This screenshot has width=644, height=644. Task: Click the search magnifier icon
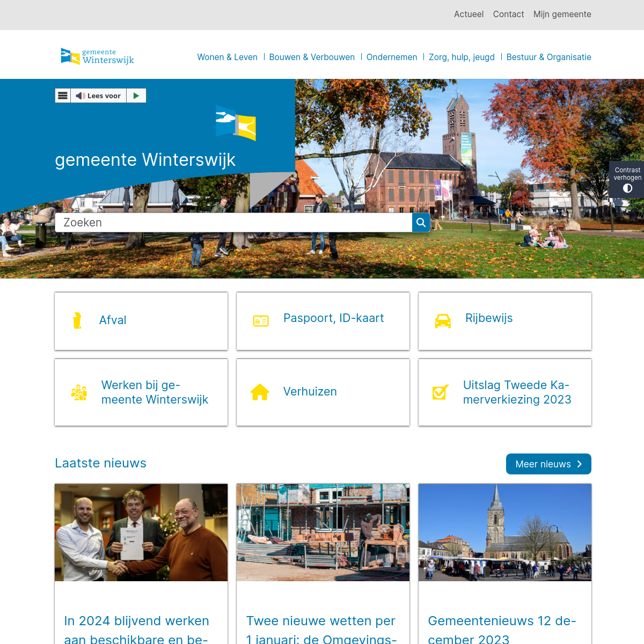421,223
